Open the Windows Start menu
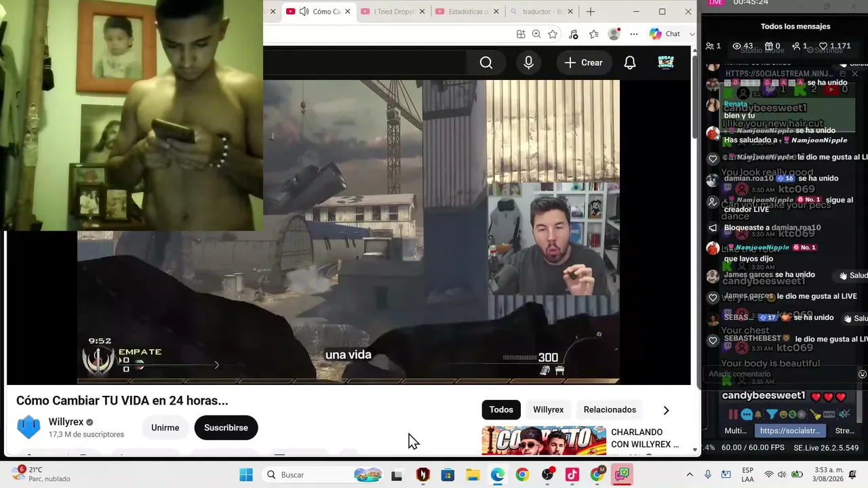This screenshot has height=488, width=868. coord(246,474)
